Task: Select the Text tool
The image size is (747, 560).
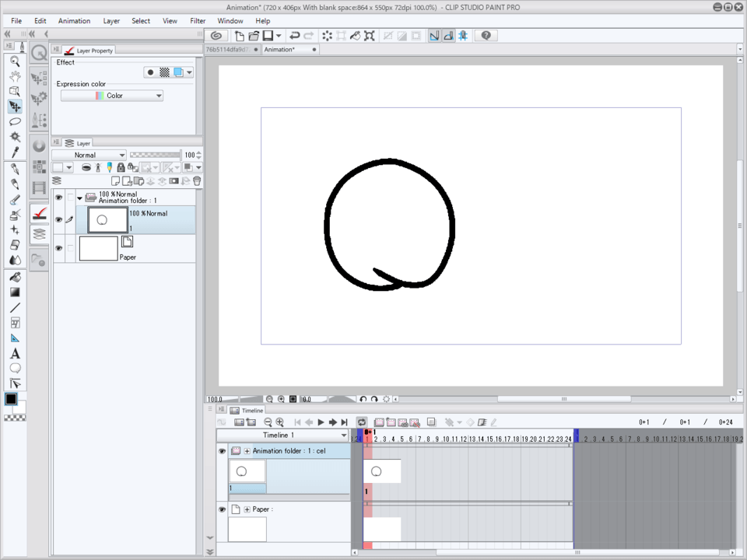Action: point(15,353)
